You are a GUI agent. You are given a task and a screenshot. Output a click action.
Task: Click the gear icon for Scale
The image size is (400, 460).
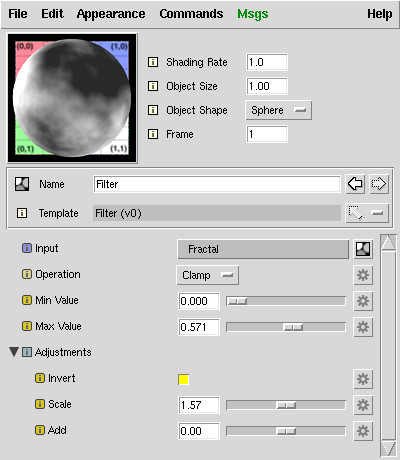(363, 405)
